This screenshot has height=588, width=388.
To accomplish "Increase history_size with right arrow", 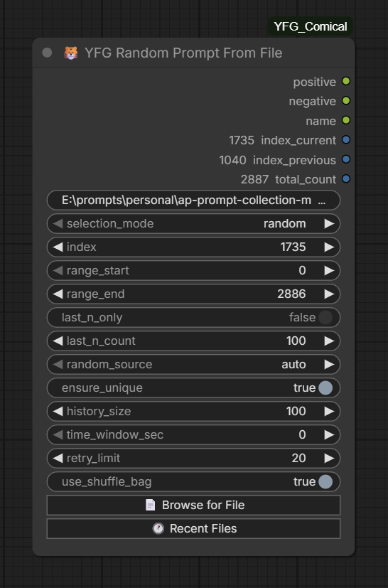I will pos(330,412).
